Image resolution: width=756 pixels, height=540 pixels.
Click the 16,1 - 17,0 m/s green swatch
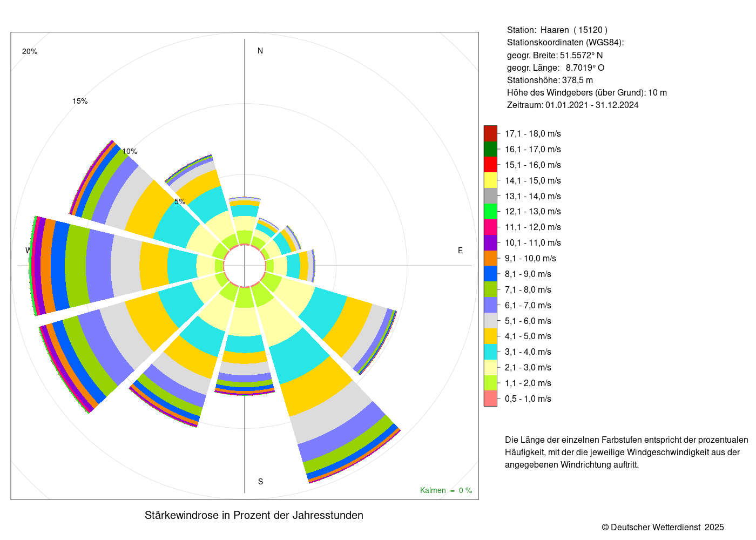tap(490, 149)
